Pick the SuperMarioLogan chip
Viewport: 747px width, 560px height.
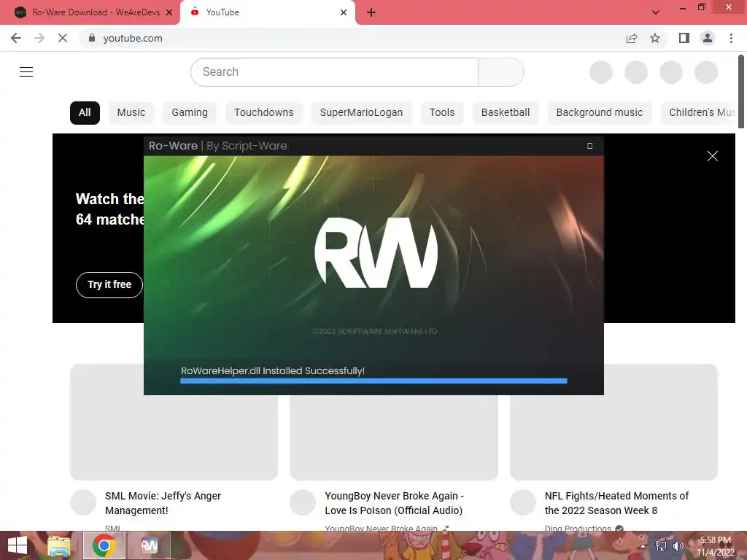click(361, 113)
